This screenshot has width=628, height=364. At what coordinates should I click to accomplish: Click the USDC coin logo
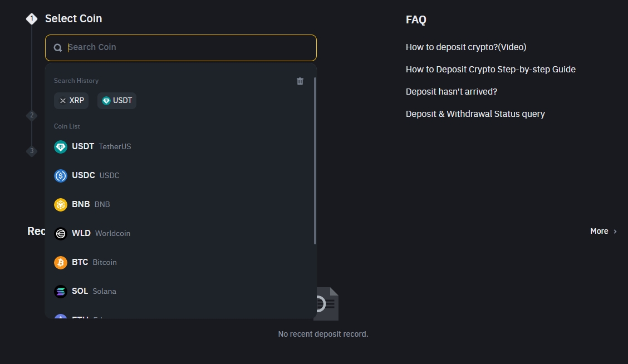tap(61, 176)
